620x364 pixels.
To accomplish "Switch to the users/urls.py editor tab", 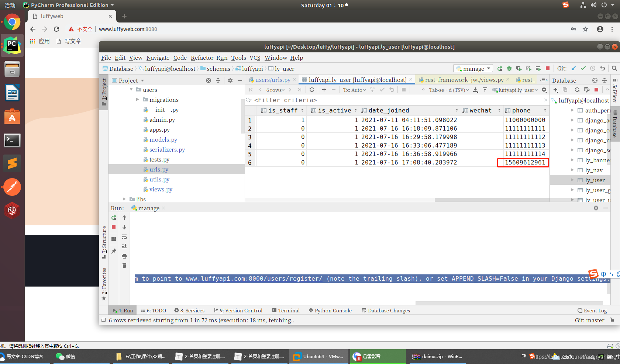I will (273, 80).
